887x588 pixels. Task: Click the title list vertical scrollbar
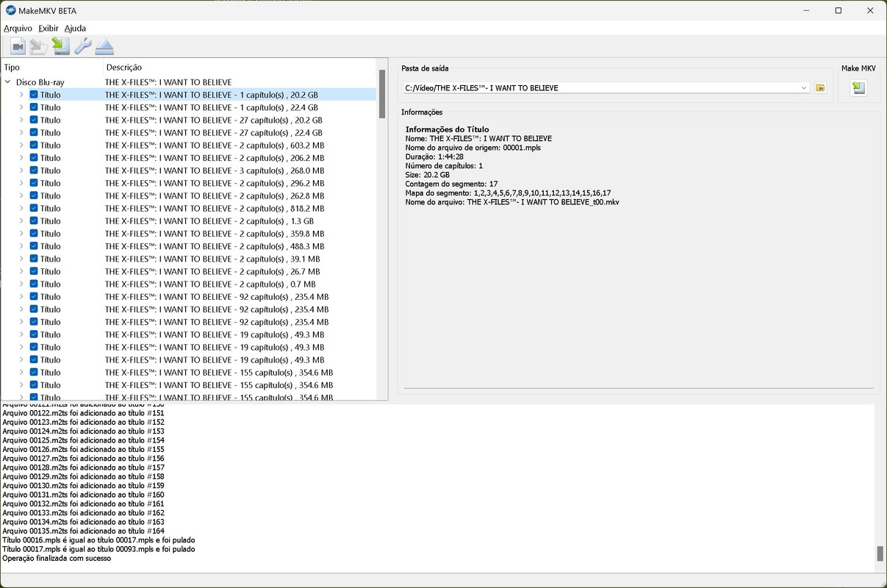point(382,94)
